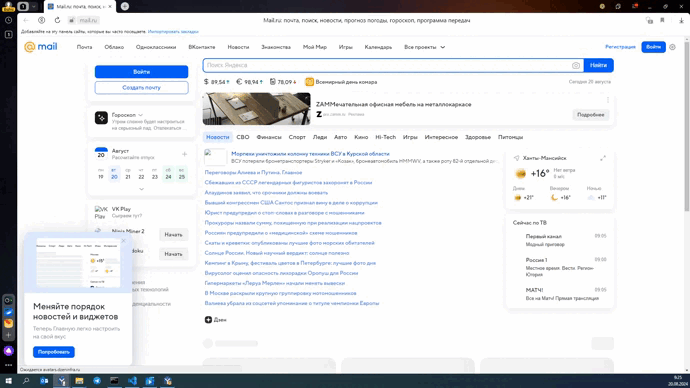The height and width of the screenshot is (388, 690).
Task: Select the Финансы news tab
Action: click(x=269, y=137)
